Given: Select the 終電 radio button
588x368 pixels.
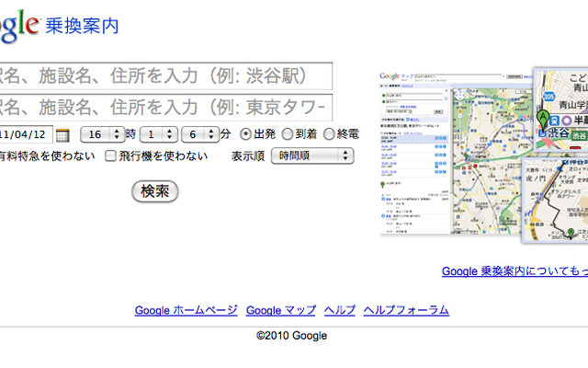Looking at the screenshot, I should point(329,134).
